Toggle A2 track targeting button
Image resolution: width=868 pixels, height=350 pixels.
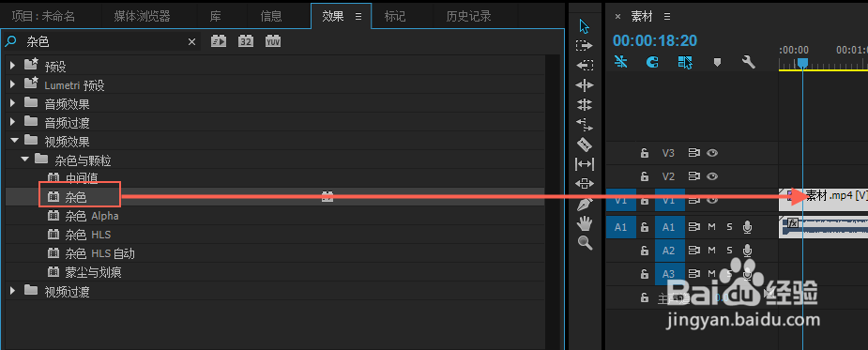pyautogui.click(x=669, y=251)
